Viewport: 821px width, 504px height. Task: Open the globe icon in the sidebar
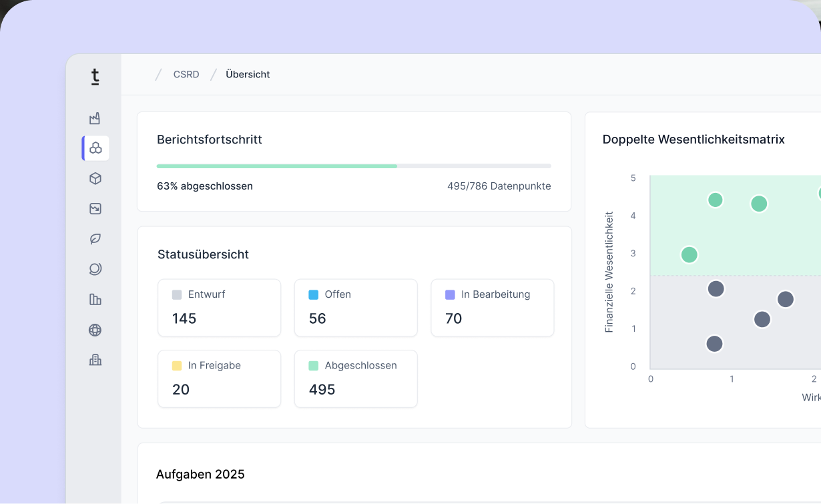(95, 330)
